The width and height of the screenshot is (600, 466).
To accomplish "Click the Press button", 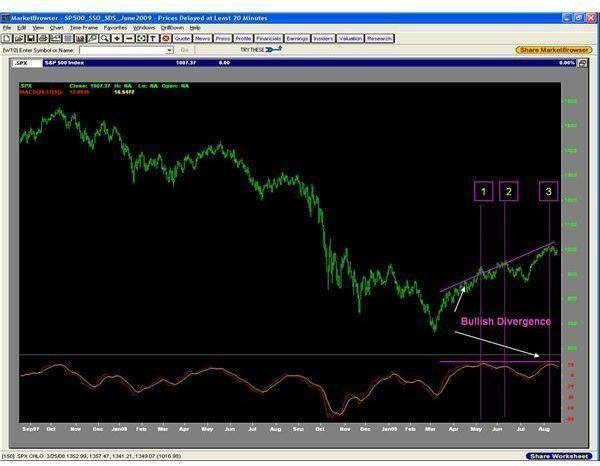I will [x=223, y=38].
